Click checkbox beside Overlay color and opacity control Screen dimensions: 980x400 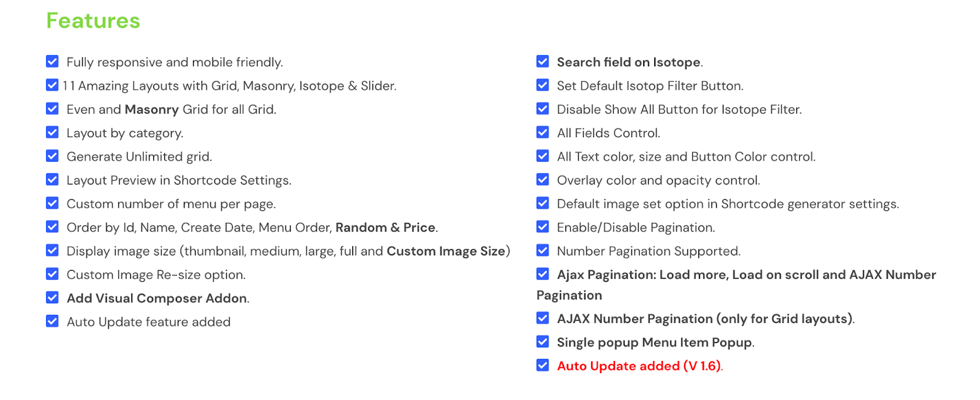point(543,179)
